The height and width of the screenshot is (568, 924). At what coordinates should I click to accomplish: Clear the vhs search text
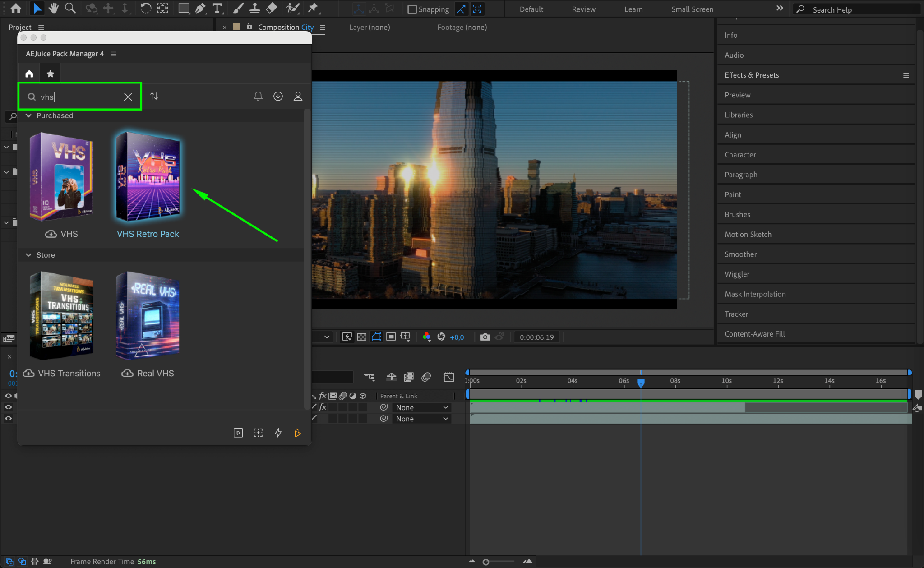click(128, 97)
